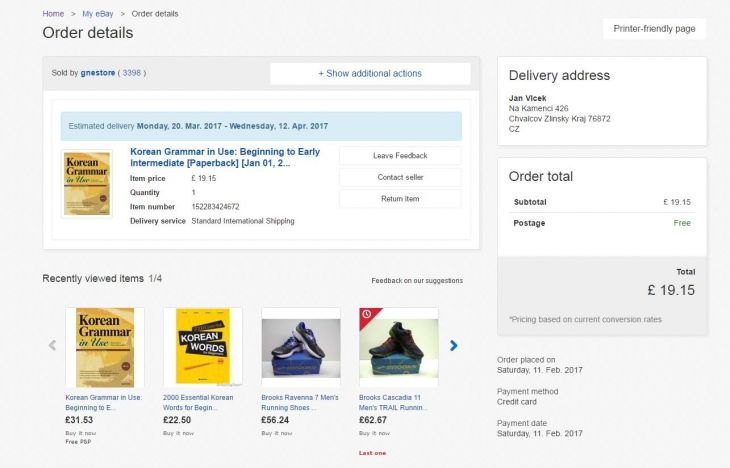Open 2000 Essential Korean Words thumbnail

coord(203,347)
